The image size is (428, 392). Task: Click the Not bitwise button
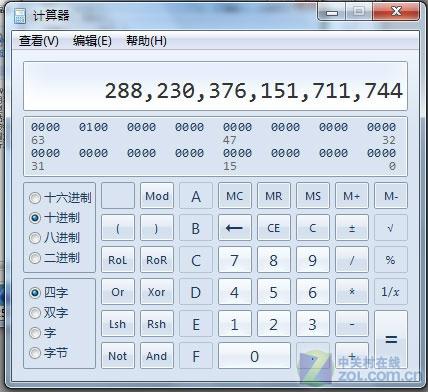click(118, 356)
